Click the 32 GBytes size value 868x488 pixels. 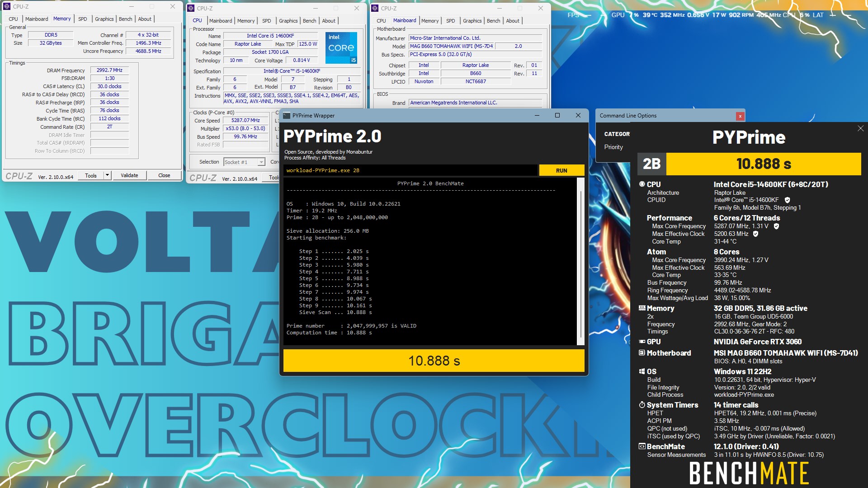[x=51, y=43]
